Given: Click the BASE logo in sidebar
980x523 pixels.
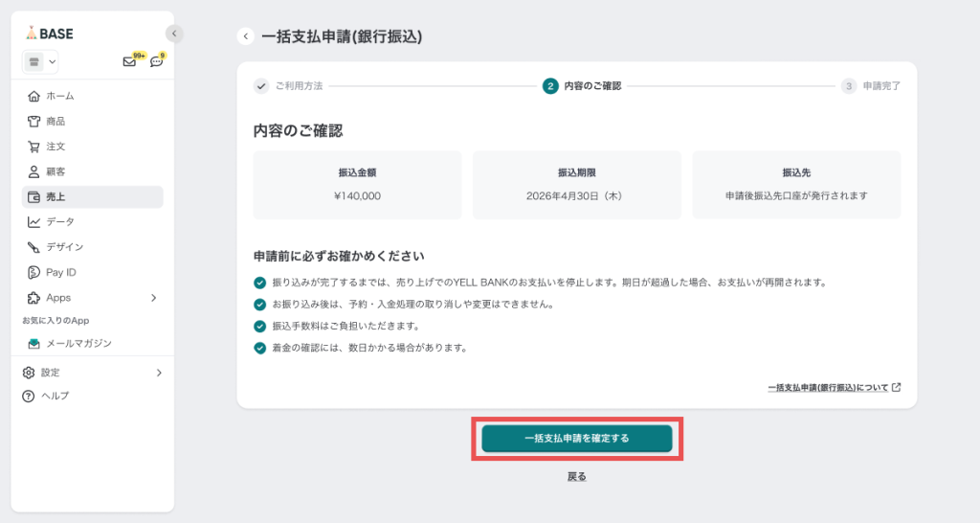Looking at the screenshot, I should click(49, 34).
